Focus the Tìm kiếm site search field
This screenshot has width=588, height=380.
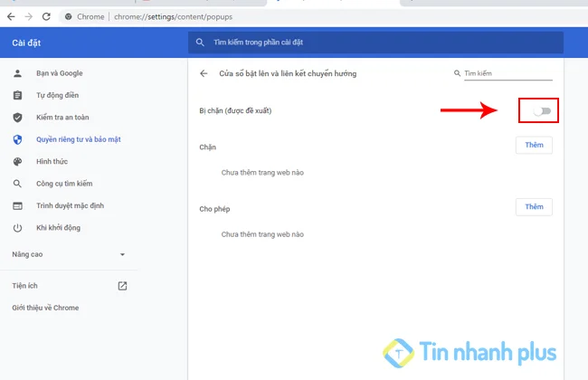(508, 73)
